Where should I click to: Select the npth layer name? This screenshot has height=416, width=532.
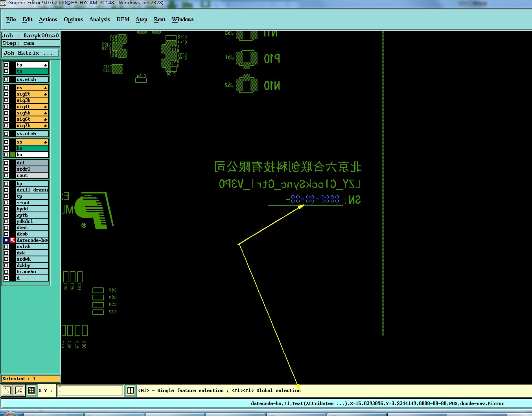pos(32,215)
